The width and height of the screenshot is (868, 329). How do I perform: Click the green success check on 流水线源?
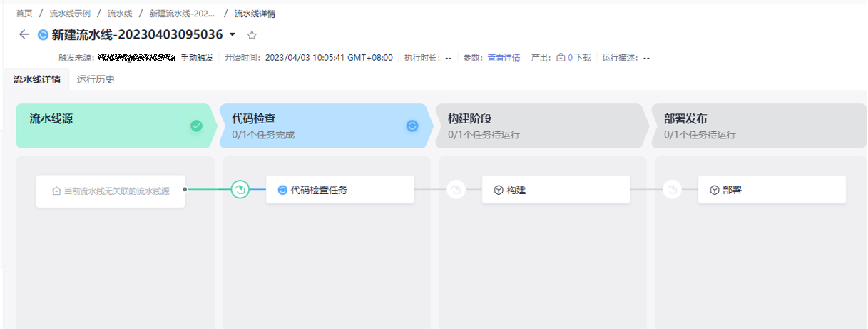196,126
